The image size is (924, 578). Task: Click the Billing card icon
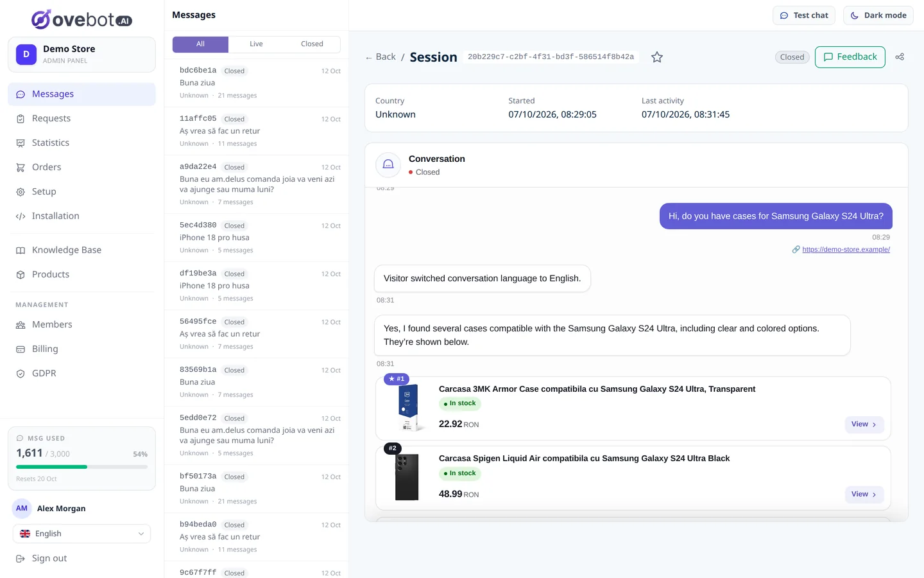pos(21,349)
